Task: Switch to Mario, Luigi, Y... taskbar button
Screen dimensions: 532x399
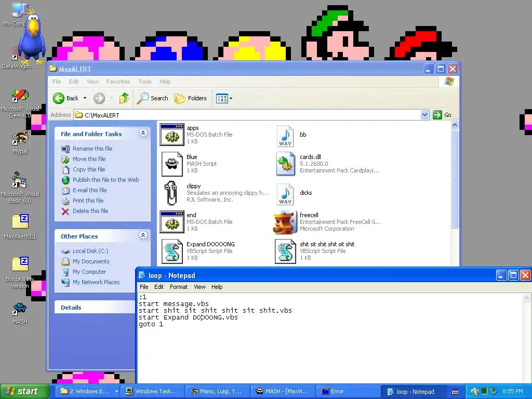Action: pos(217,392)
